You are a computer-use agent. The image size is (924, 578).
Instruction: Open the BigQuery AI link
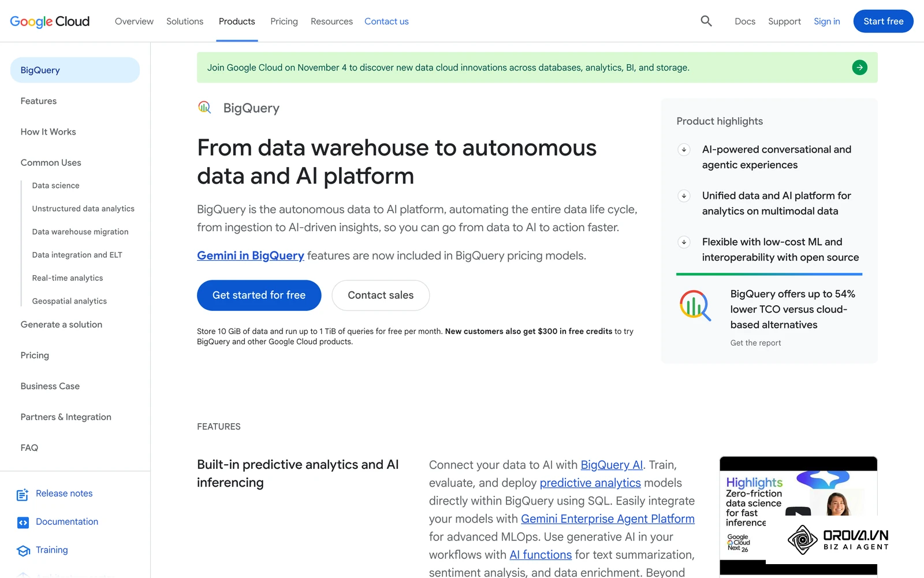point(612,465)
